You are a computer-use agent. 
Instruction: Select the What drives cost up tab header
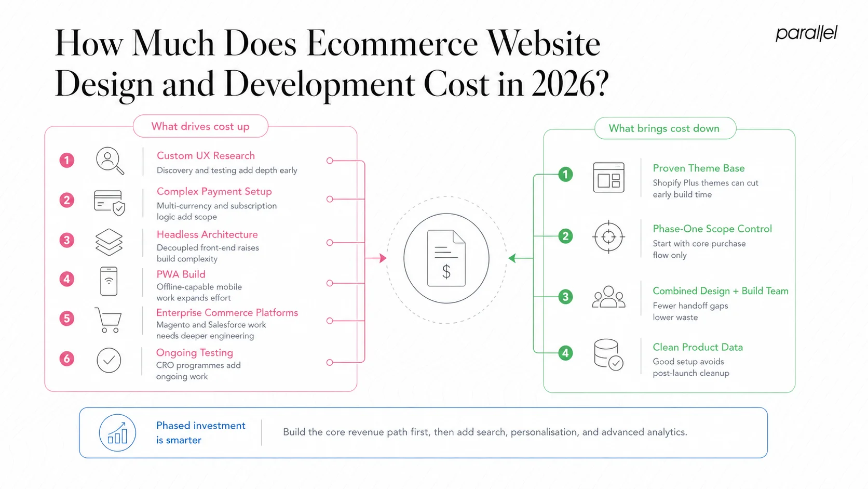pyautogui.click(x=200, y=126)
